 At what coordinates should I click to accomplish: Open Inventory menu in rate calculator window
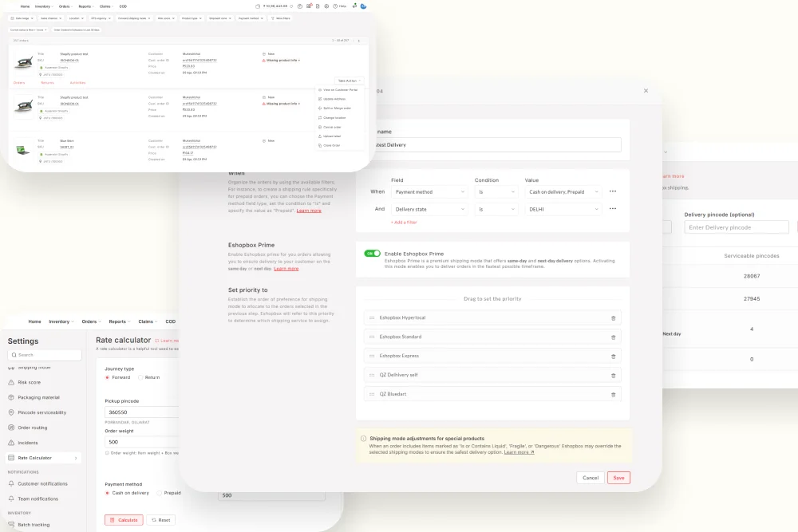(x=61, y=321)
